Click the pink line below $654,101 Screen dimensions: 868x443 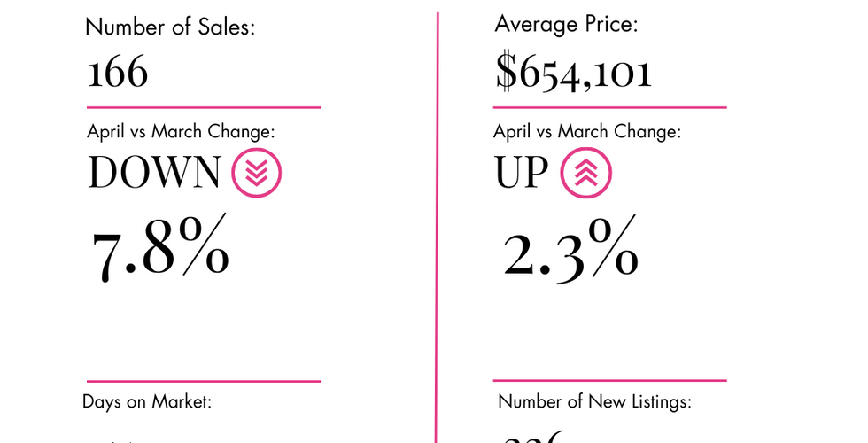point(610,107)
